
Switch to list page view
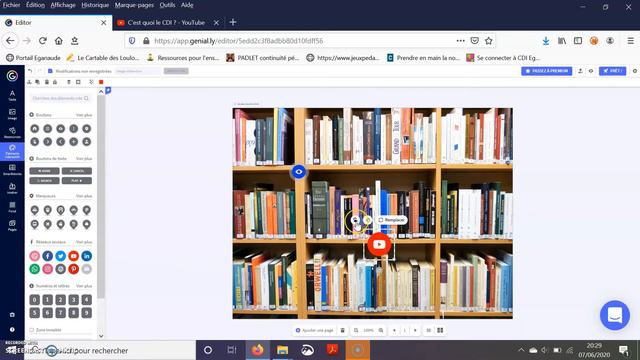pyautogui.click(x=429, y=330)
